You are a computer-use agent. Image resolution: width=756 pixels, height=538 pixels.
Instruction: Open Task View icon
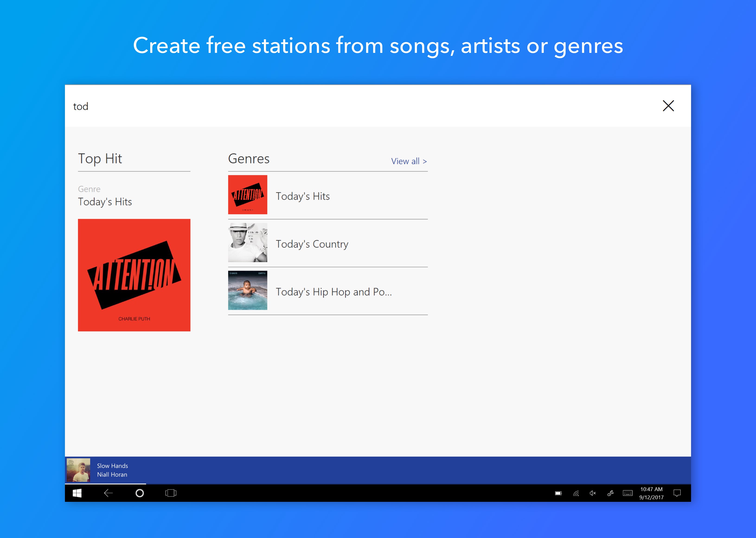pyautogui.click(x=171, y=493)
